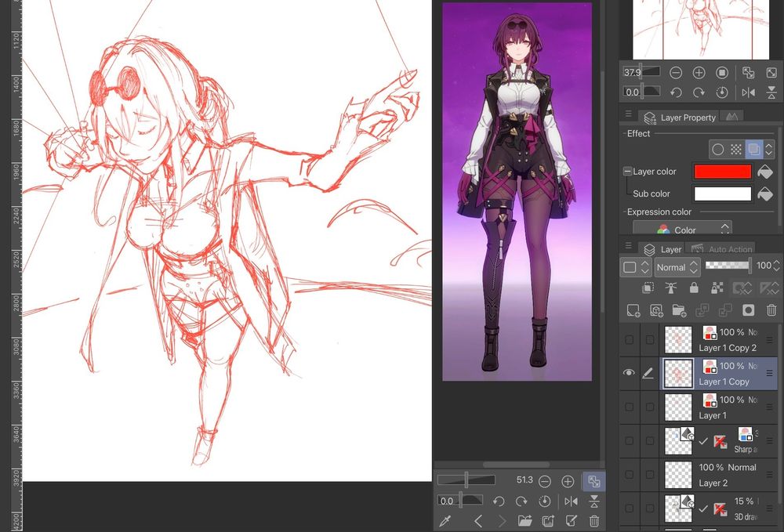Zoom out in the Navigator panel
Screen dimensions: 784x532
[x=676, y=73]
